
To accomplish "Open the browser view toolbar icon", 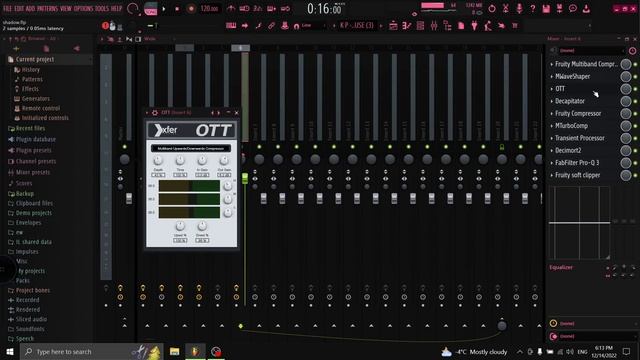I will 447,26.
